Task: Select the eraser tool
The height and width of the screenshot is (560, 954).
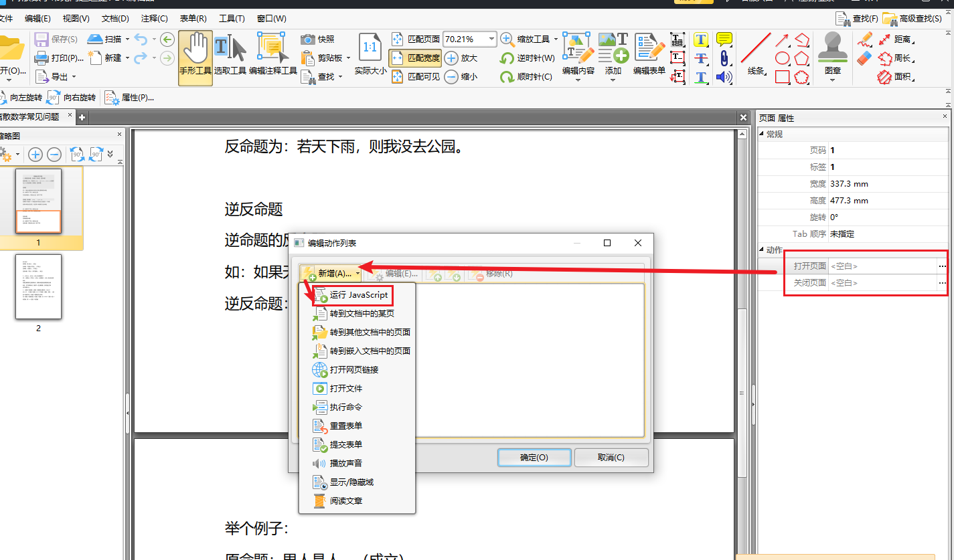Action: point(865,58)
